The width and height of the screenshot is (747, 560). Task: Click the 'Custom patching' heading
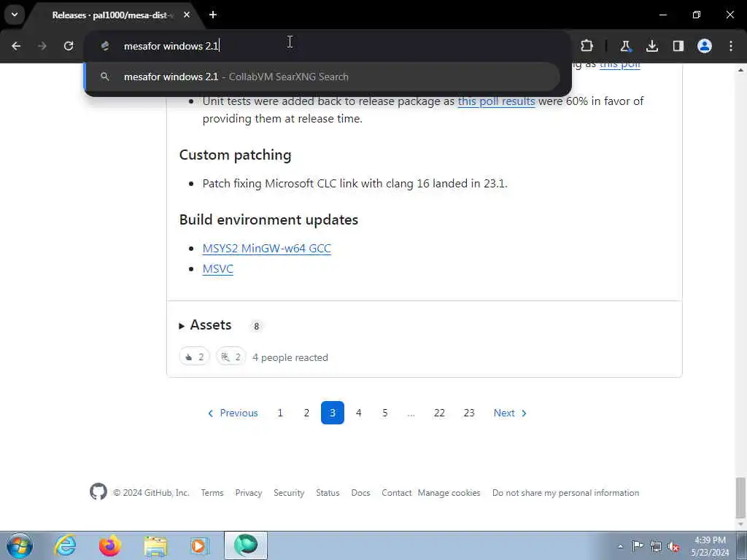point(236,155)
